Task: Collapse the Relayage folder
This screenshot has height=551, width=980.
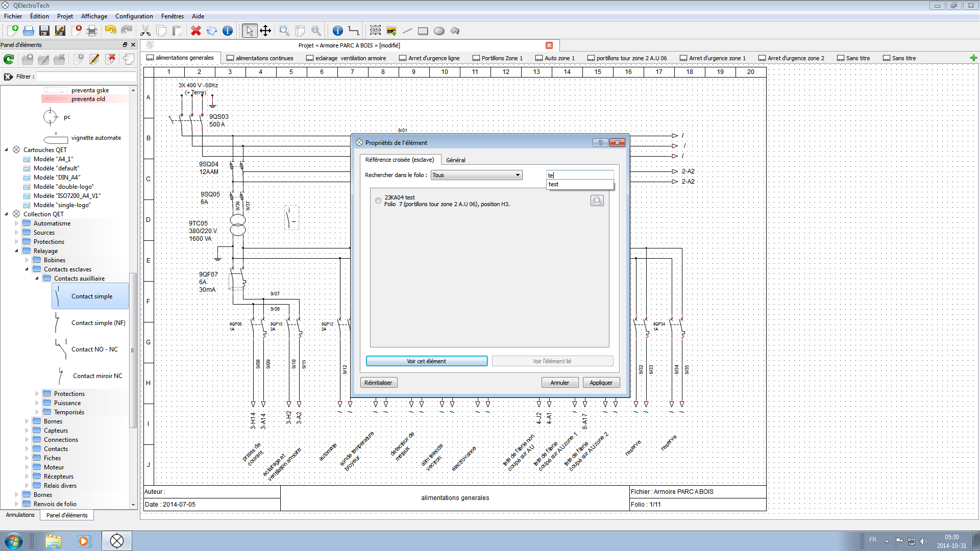Action: click(17, 251)
